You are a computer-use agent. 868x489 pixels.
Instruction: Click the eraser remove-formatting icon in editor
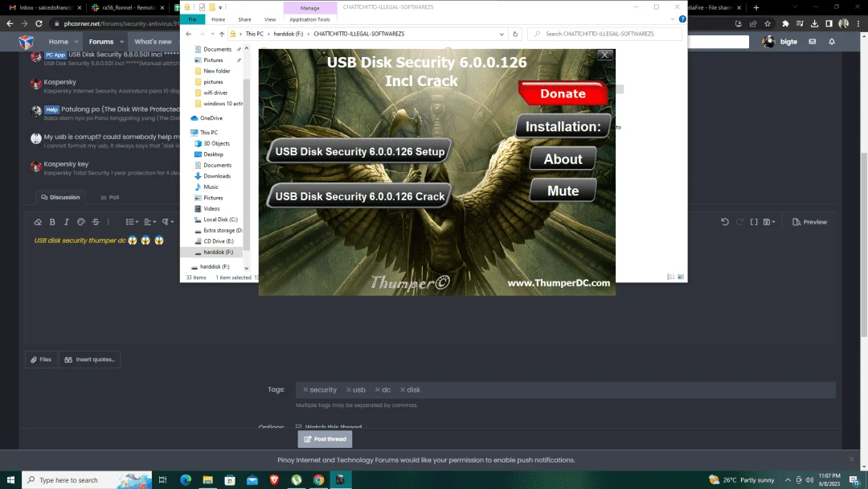38,222
